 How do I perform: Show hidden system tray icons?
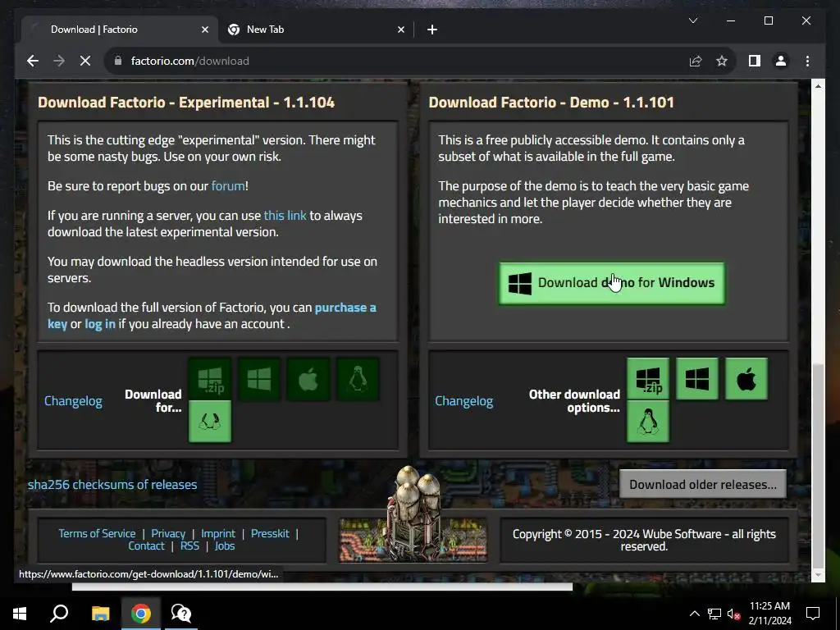click(x=694, y=614)
